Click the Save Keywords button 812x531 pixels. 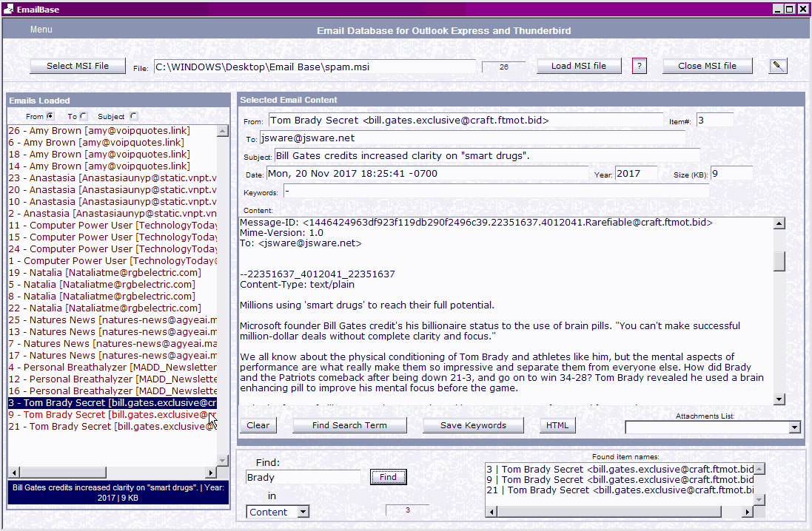point(473,425)
